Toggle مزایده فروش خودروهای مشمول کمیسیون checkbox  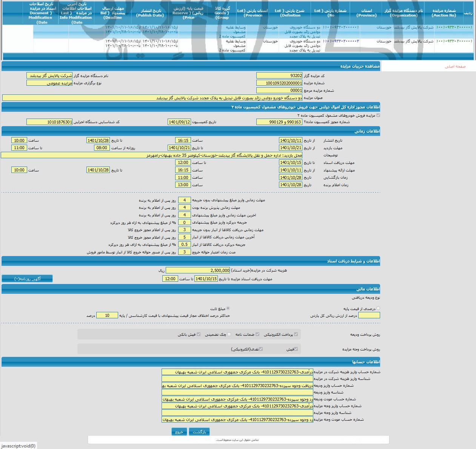[378, 116]
